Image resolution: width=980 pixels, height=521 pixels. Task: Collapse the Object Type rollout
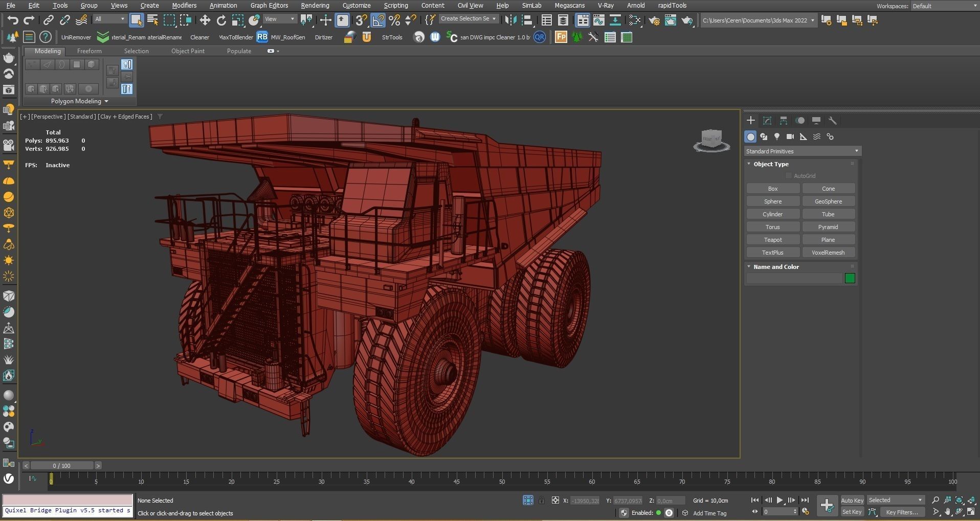click(x=749, y=164)
